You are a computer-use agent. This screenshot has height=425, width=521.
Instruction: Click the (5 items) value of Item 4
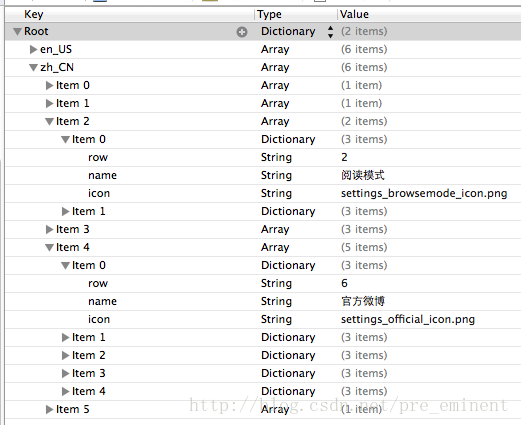click(x=364, y=247)
